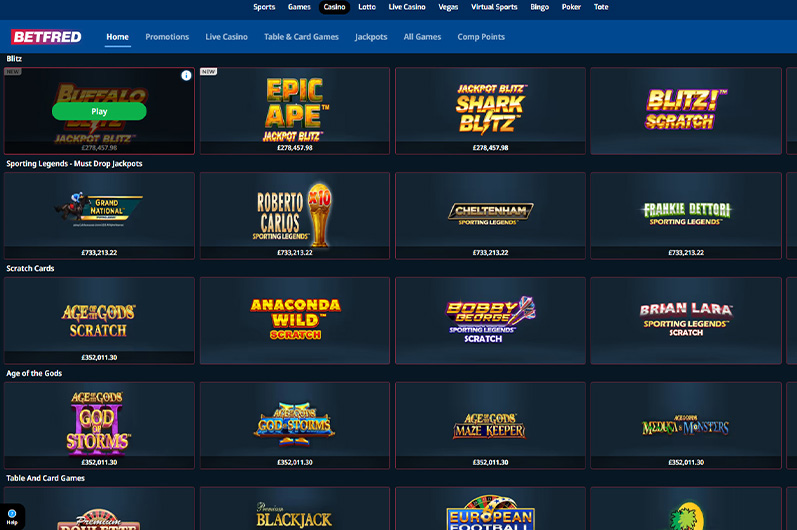
Task: Open Age of Gods Maze Keeper tile
Action: click(491, 425)
